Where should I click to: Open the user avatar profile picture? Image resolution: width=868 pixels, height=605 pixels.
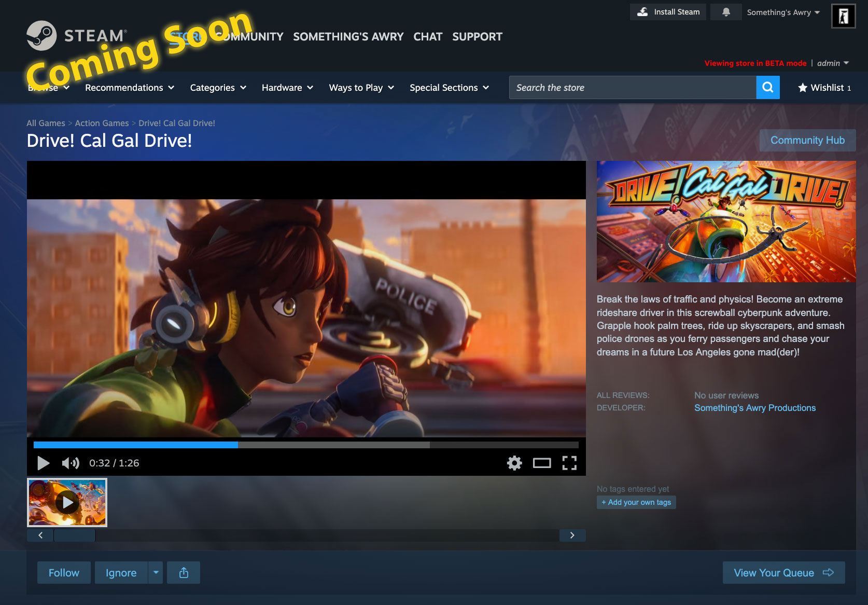(843, 16)
